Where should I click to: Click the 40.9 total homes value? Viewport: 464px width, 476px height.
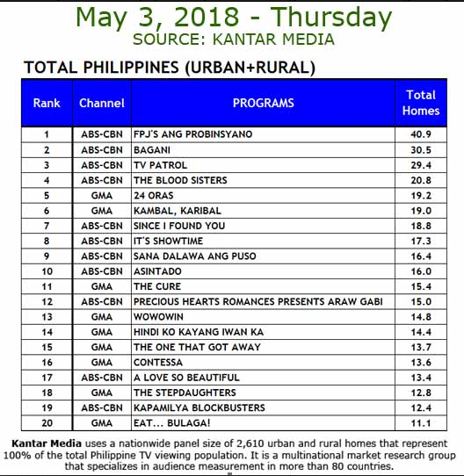421,134
